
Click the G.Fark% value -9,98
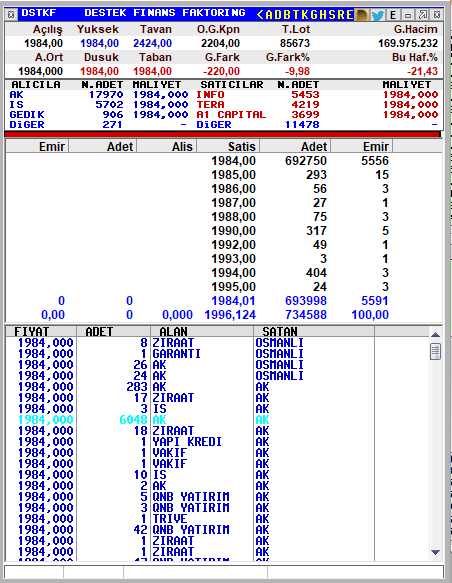coord(297,71)
